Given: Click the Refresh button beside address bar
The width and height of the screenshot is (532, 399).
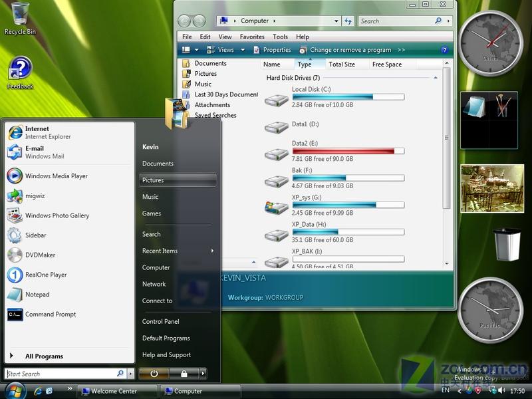Looking at the screenshot, I should [x=348, y=21].
